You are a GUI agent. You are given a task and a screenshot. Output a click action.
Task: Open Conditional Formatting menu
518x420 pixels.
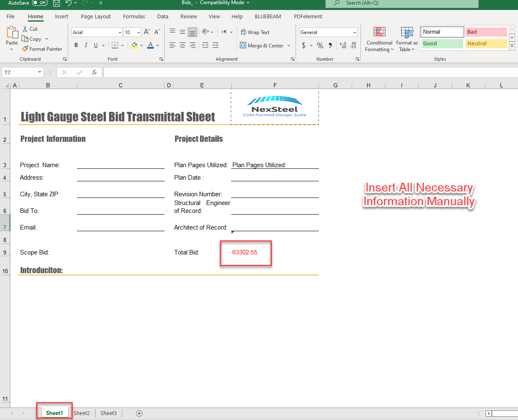coord(379,40)
